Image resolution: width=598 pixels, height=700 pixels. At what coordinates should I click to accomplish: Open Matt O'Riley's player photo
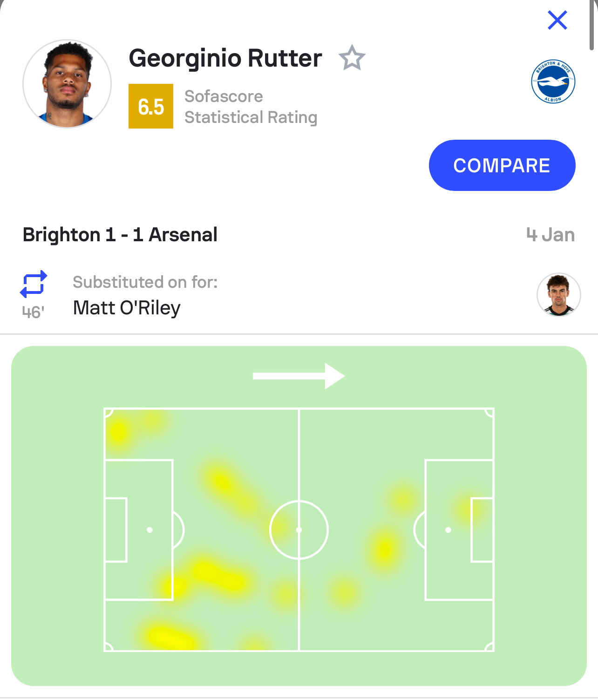[559, 295]
